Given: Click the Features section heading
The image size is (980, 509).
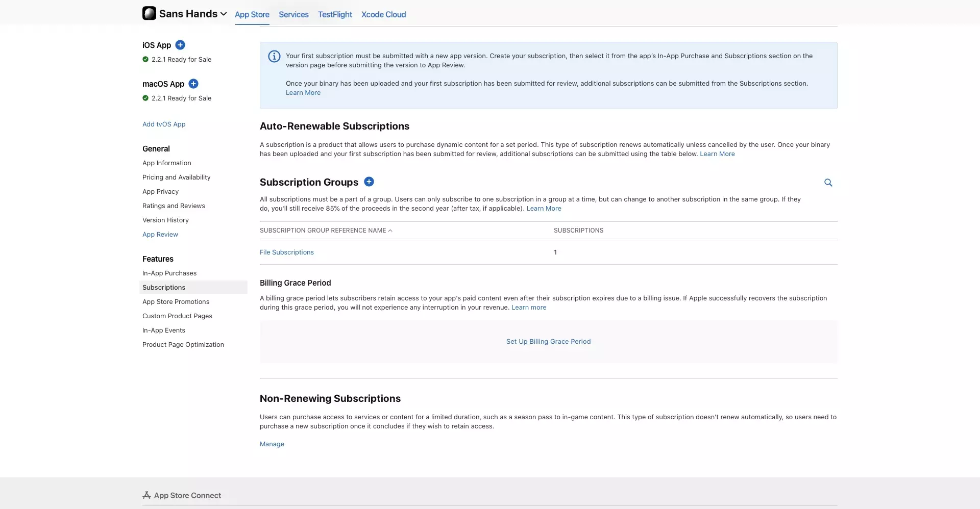Looking at the screenshot, I should point(158,259).
